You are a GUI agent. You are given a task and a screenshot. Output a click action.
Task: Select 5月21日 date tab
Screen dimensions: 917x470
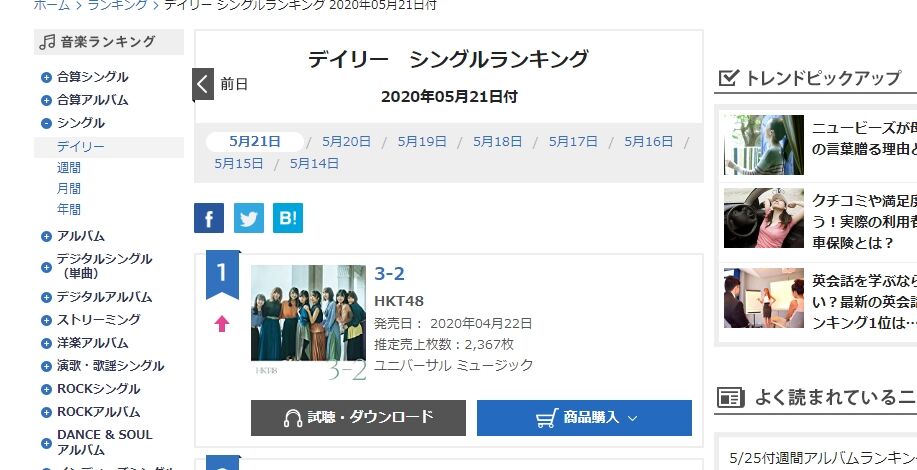tap(255, 141)
